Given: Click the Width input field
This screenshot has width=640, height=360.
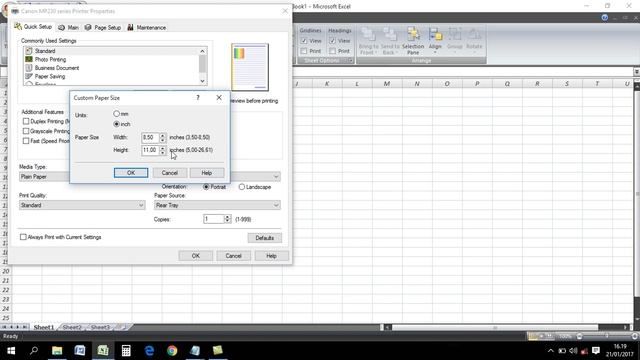Looking at the screenshot, I should pos(150,138).
